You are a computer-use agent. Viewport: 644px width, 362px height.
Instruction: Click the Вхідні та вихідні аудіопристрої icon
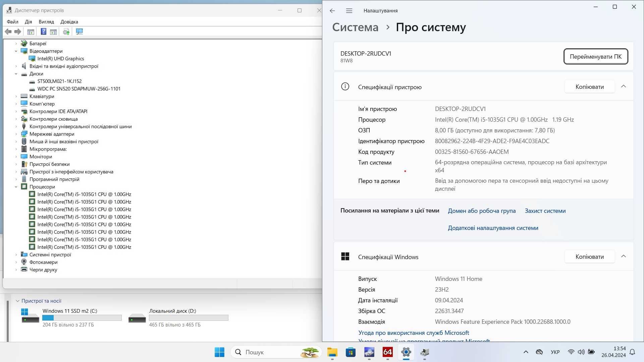point(24,66)
